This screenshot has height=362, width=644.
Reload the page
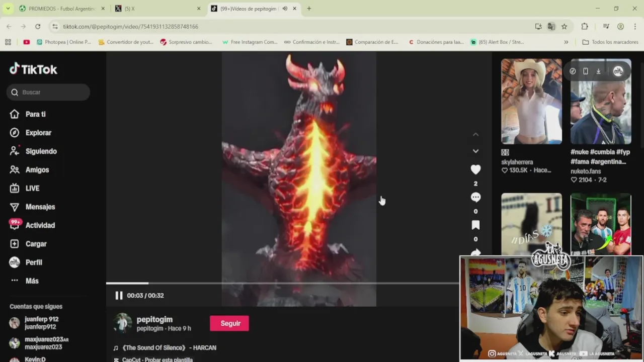tap(38, 26)
